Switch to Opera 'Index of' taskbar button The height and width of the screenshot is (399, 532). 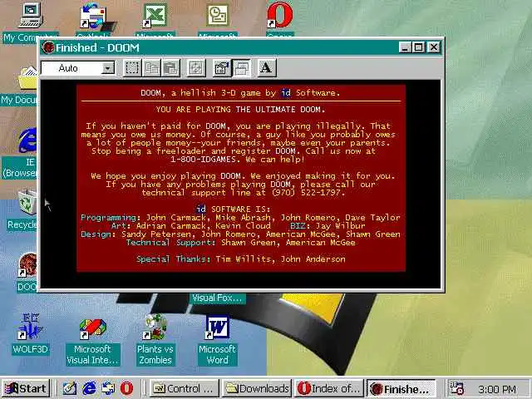tap(329, 388)
